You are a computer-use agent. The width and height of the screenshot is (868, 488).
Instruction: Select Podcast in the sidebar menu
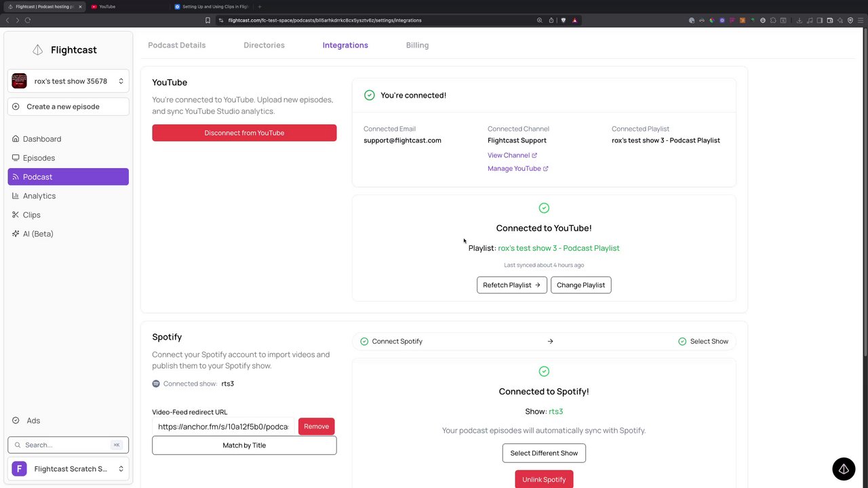[x=68, y=177]
